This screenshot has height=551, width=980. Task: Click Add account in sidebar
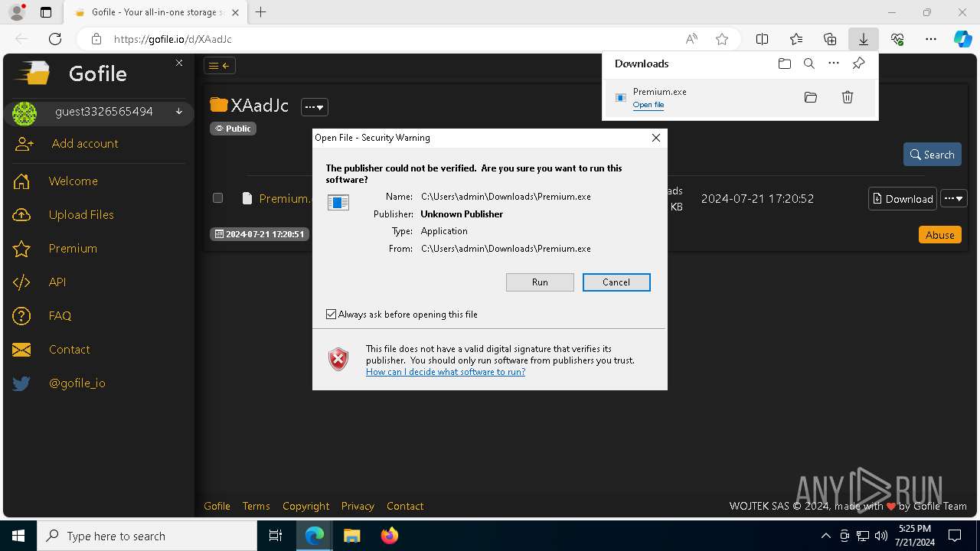(x=85, y=144)
